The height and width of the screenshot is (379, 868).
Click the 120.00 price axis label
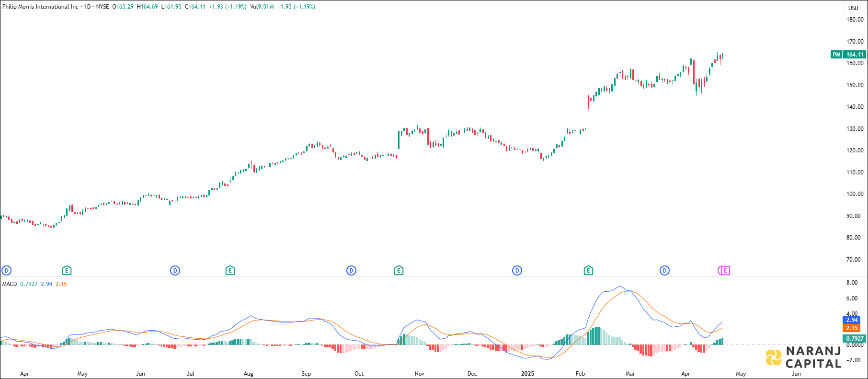tap(855, 150)
